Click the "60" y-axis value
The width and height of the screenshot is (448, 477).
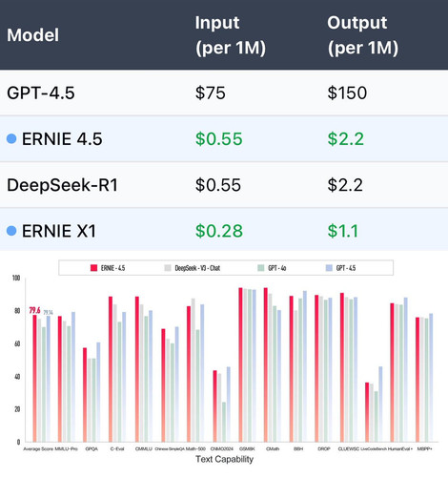click(x=17, y=343)
